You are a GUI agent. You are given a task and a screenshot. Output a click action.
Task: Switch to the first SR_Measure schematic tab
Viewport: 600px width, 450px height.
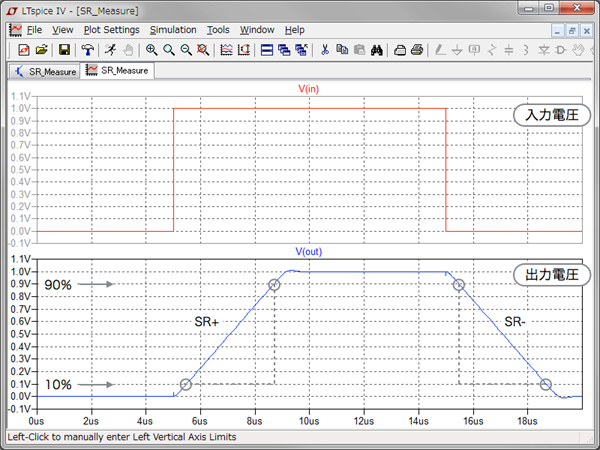click(x=45, y=71)
